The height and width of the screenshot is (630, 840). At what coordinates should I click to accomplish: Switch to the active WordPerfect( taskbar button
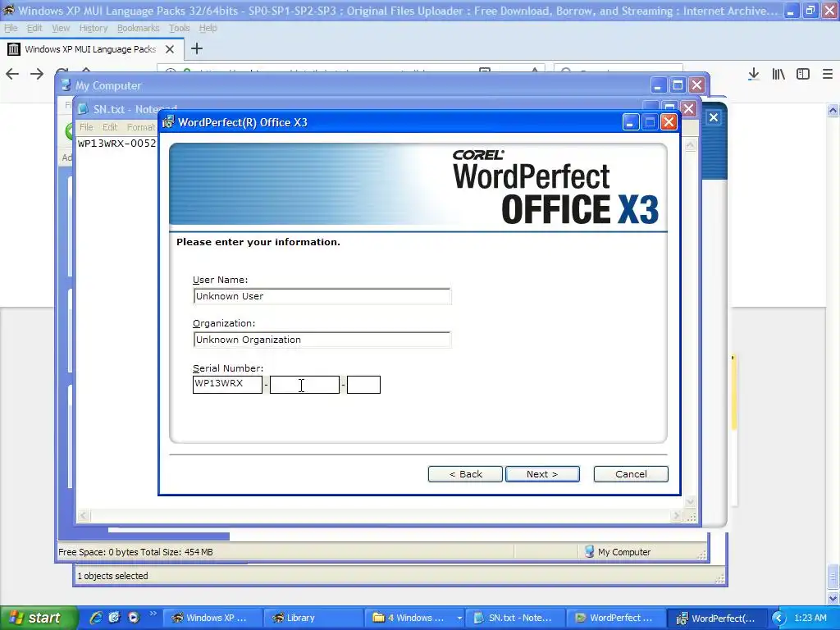[718, 619]
